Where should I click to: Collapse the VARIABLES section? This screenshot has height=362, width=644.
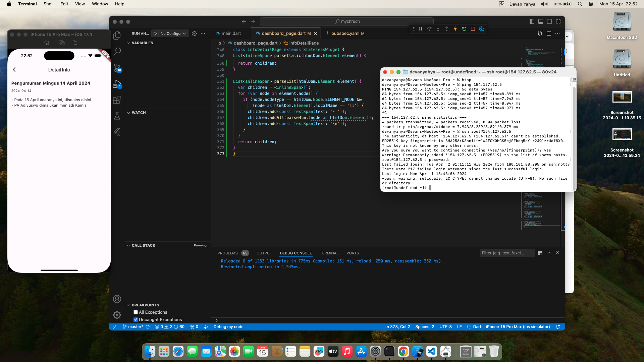[128, 43]
